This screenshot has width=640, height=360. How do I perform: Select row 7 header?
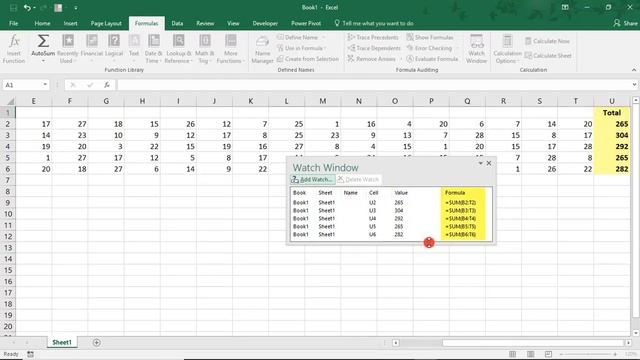8,180
